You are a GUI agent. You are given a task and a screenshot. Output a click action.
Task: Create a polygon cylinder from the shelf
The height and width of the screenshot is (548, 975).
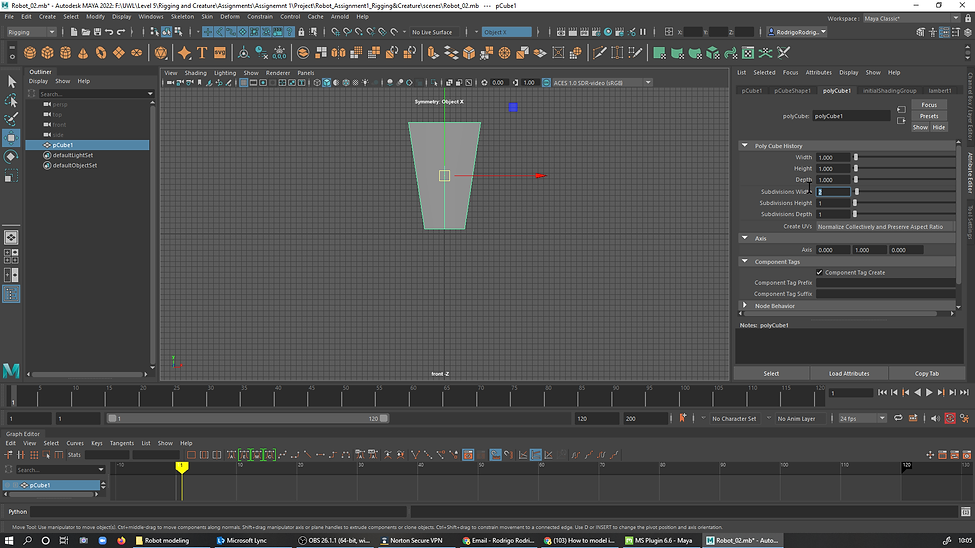[65, 53]
